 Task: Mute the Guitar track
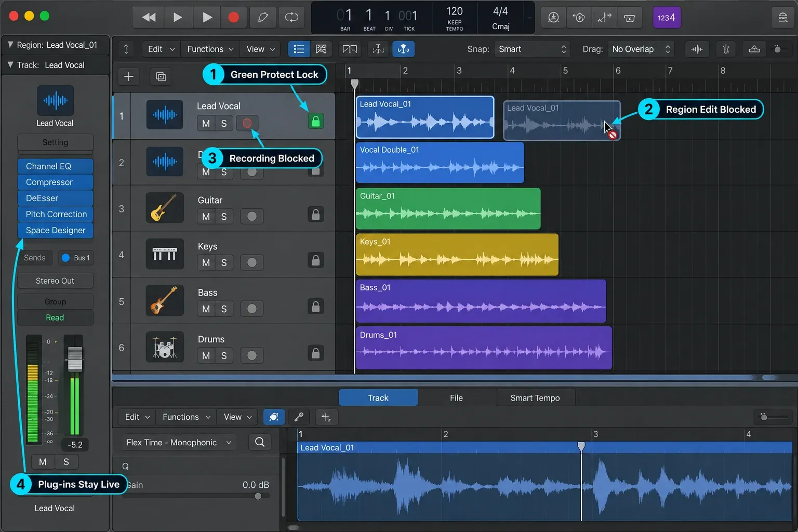pyautogui.click(x=206, y=216)
